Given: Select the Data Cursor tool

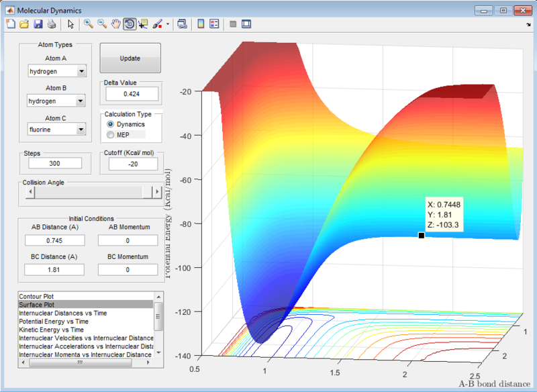Looking at the screenshot, I should pyautogui.click(x=142, y=24).
